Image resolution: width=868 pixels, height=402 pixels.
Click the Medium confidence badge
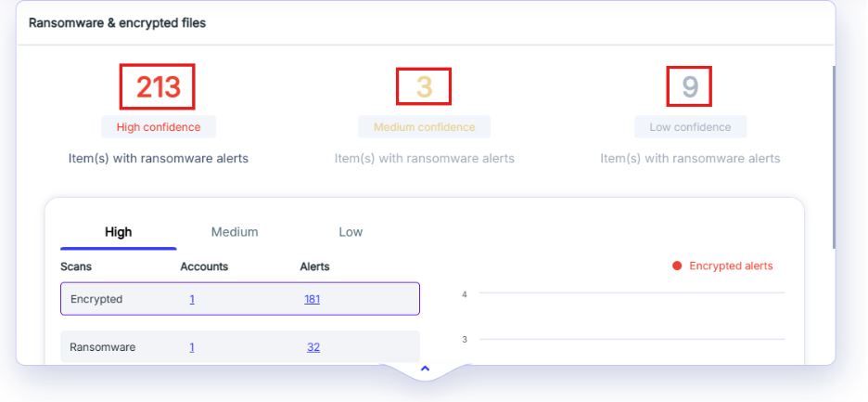click(424, 127)
